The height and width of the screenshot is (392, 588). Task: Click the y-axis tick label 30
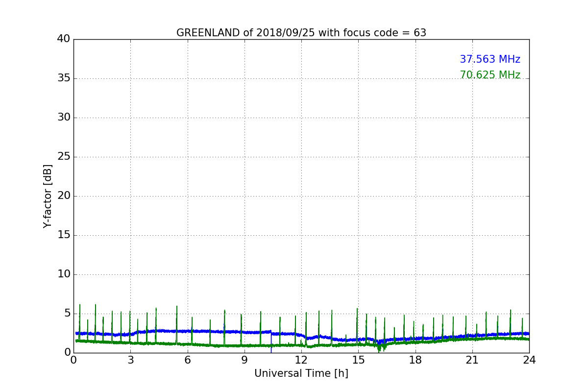click(x=64, y=118)
